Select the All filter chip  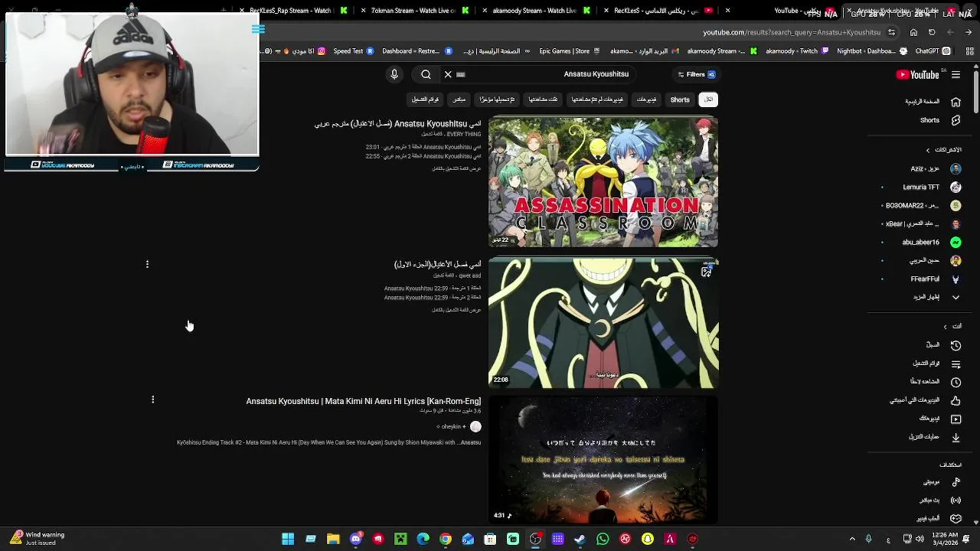click(x=708, y=99)
